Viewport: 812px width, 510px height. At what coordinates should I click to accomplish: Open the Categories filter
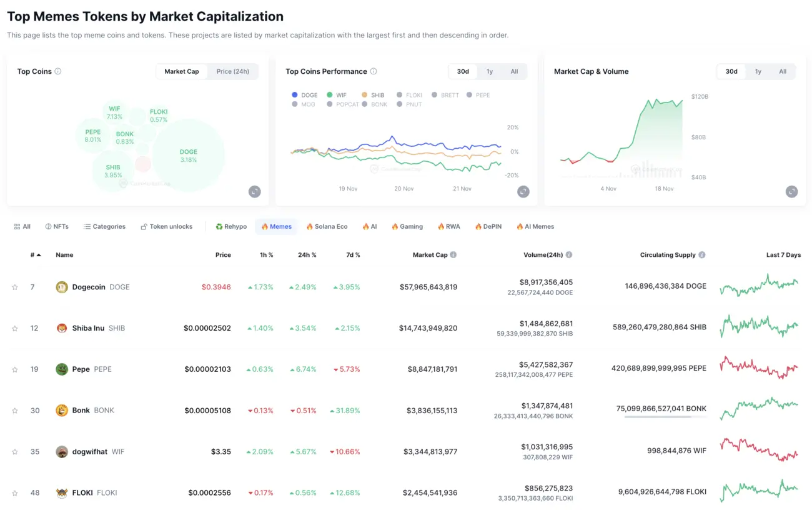point(104,227)
